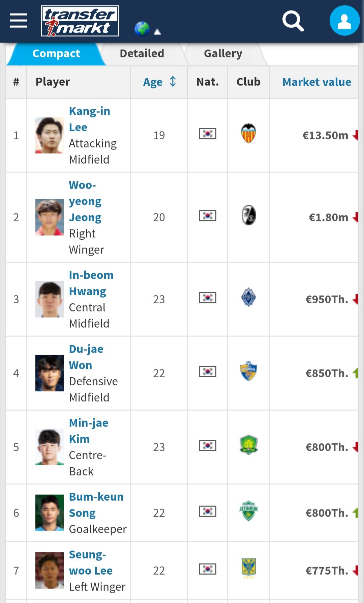Click the Valencia club crest

pyautogui.click(x=248, y=134)
